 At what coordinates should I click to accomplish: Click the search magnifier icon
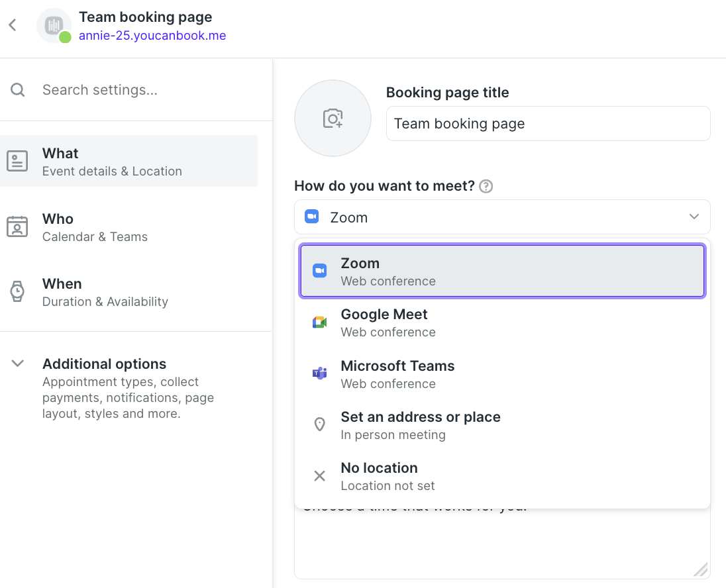[x=17, y=89]
